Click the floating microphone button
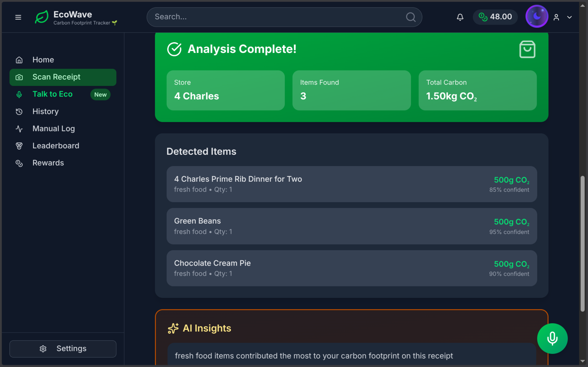 point(552,338)
